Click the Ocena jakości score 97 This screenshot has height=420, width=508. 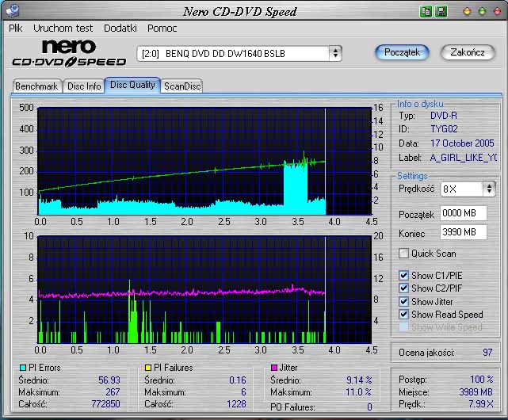[x=487, y=353]
